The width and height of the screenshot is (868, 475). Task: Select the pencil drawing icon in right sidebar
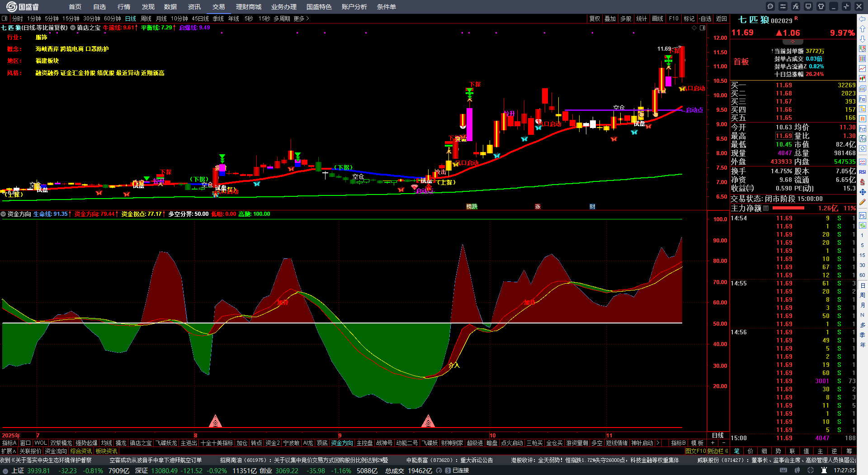(x=863, y=202)
